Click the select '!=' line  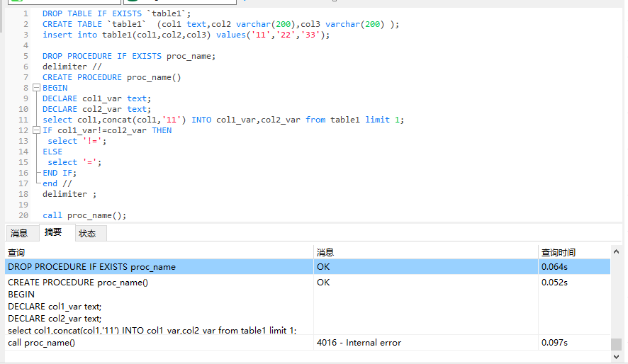tap(77, 141)
